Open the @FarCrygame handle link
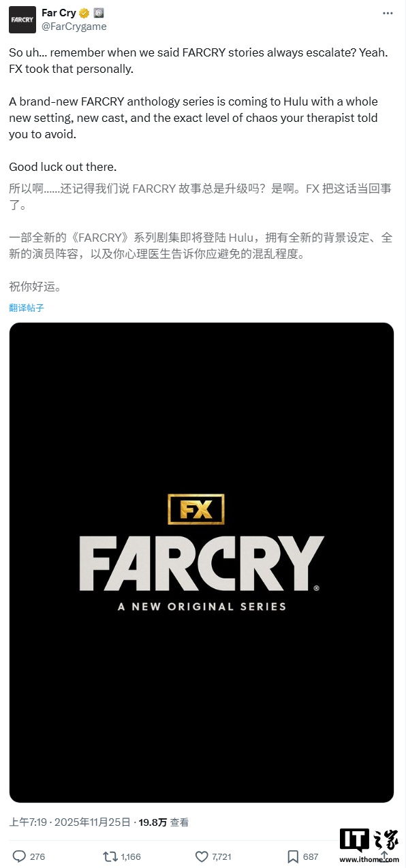 point(74,27)
